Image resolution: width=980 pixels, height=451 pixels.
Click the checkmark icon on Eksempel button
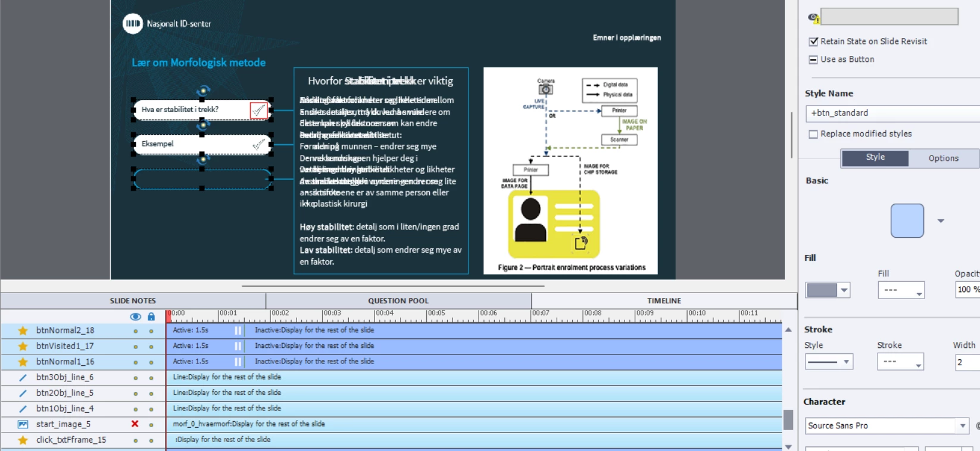pos(258,144)
